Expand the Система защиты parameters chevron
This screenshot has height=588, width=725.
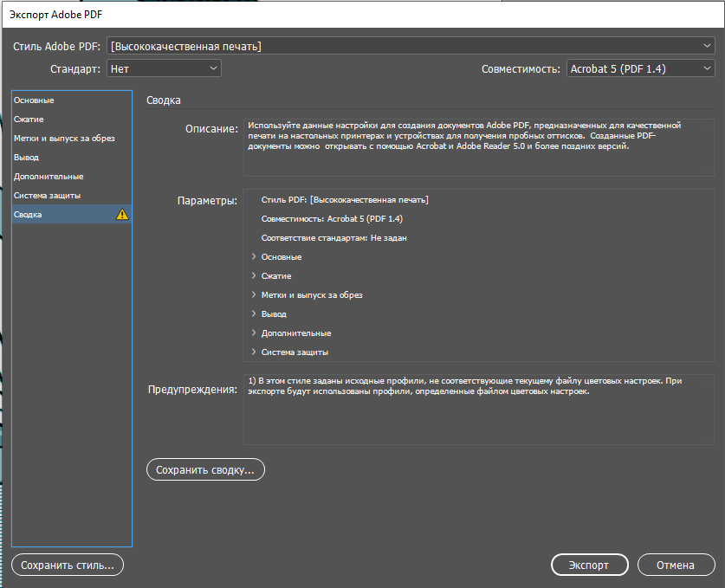[x=254, y=352]
